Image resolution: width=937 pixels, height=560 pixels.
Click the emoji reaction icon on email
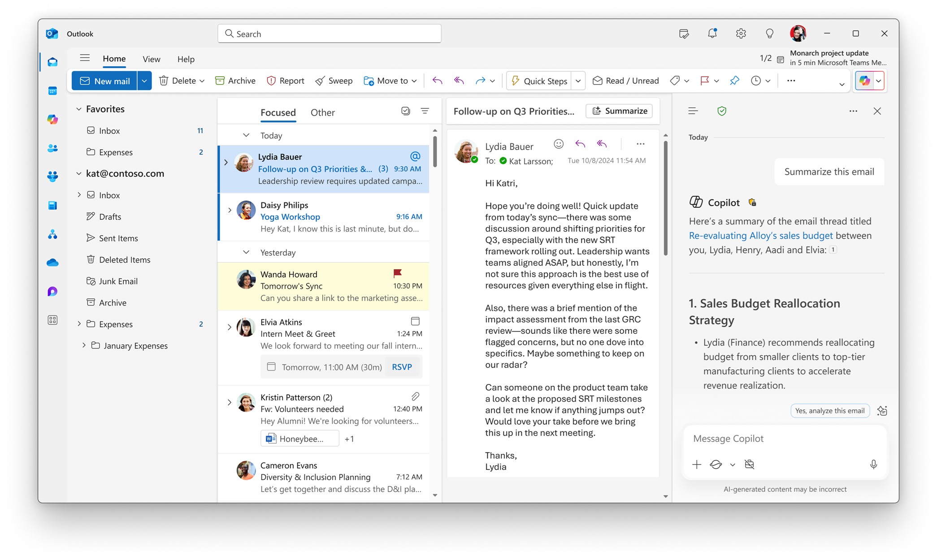pyautogui.click(x=558, y=144)
